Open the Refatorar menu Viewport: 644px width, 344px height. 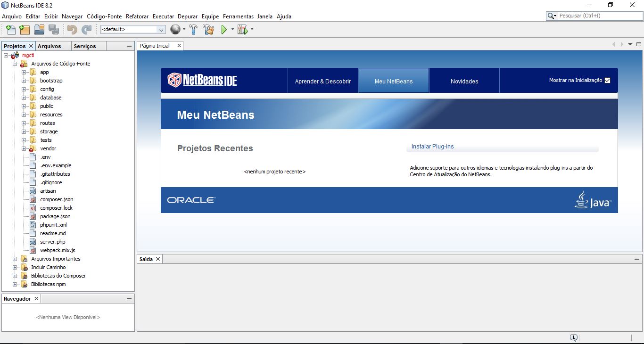point(137,16)
